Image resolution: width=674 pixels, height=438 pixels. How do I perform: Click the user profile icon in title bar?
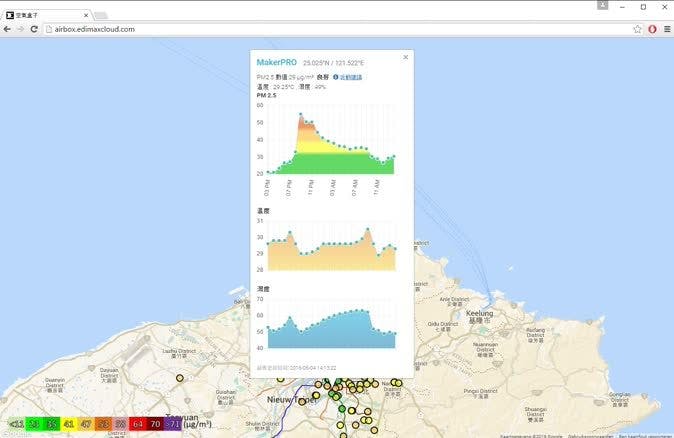click(603, 5)
